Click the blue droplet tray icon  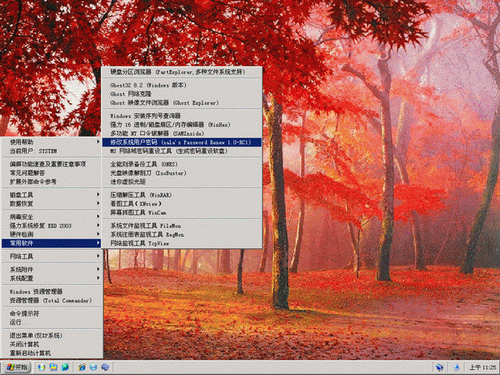[x=457, y=367]
